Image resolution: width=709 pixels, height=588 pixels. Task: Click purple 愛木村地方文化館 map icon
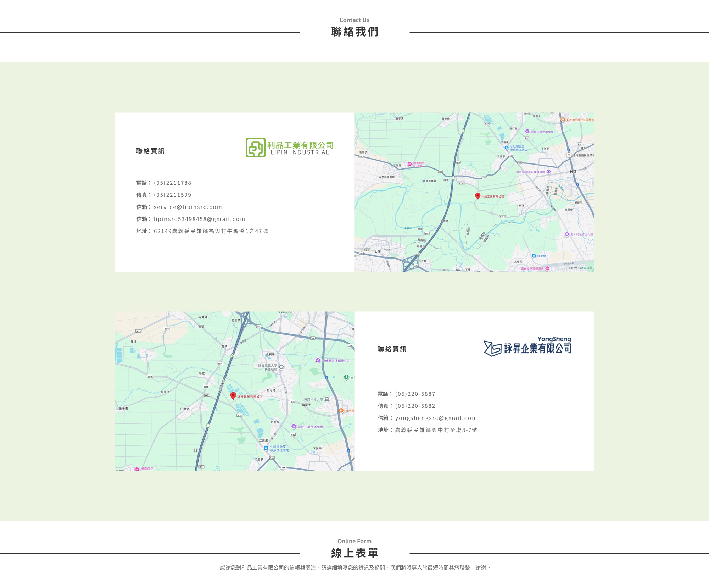pyautogui.click(x=567, y=234)
